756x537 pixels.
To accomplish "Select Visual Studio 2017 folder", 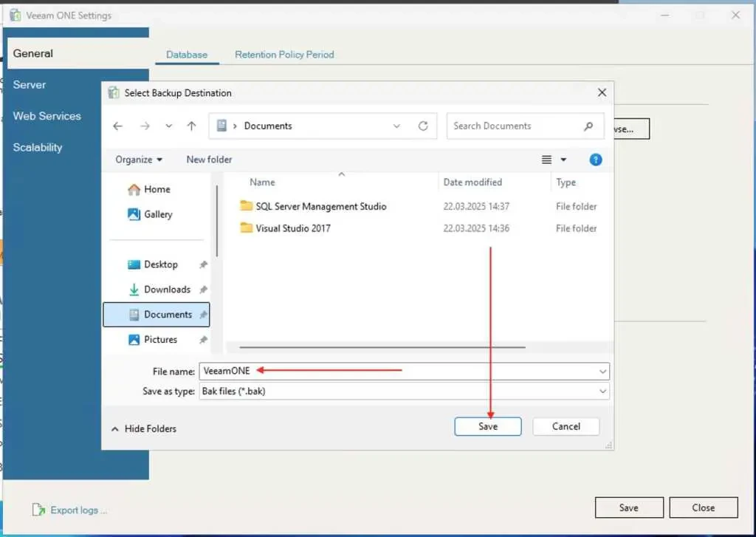I will coord(293,228).
